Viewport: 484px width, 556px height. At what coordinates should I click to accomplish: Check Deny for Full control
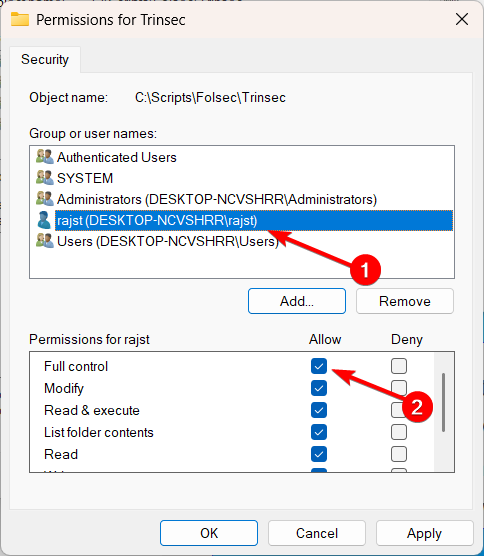tap(399, 366)
